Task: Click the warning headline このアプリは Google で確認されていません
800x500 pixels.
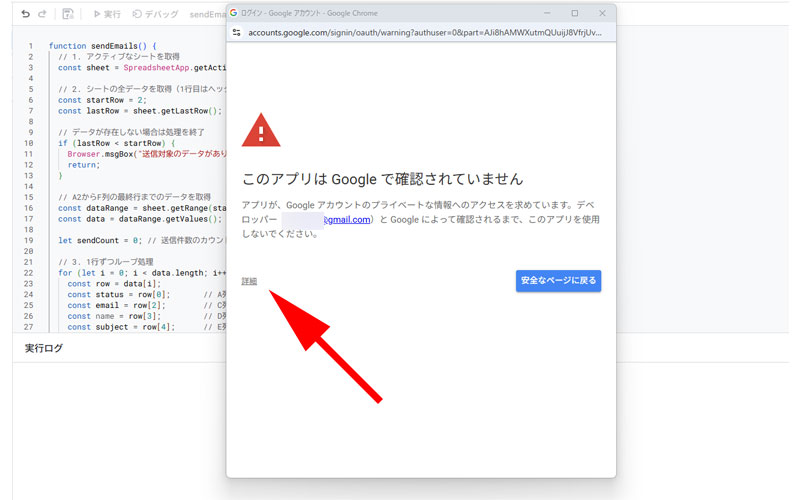Action: 383,179
